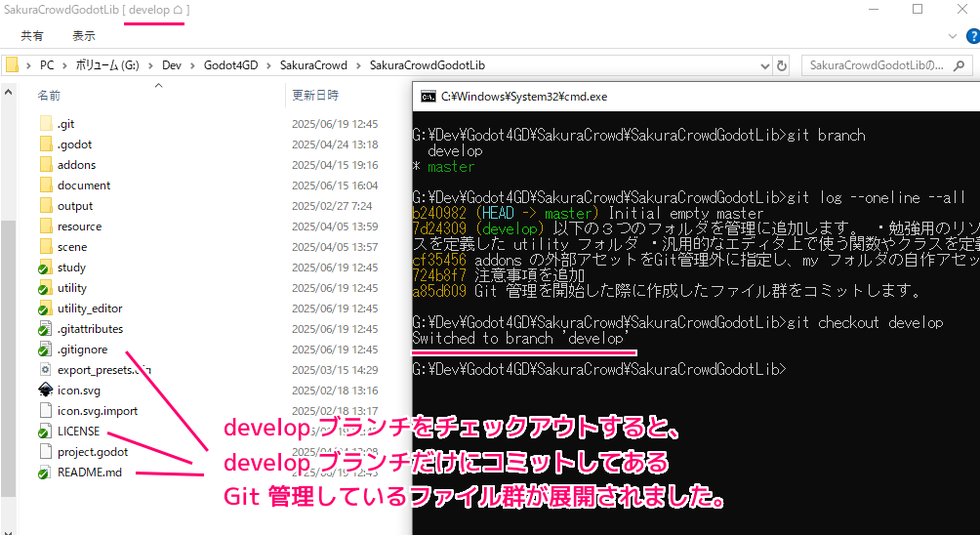Image resolution: width=980 pixels, height=535 pixels.
Task: Open the study folder with green checkmark
Action: coord(71,267)
